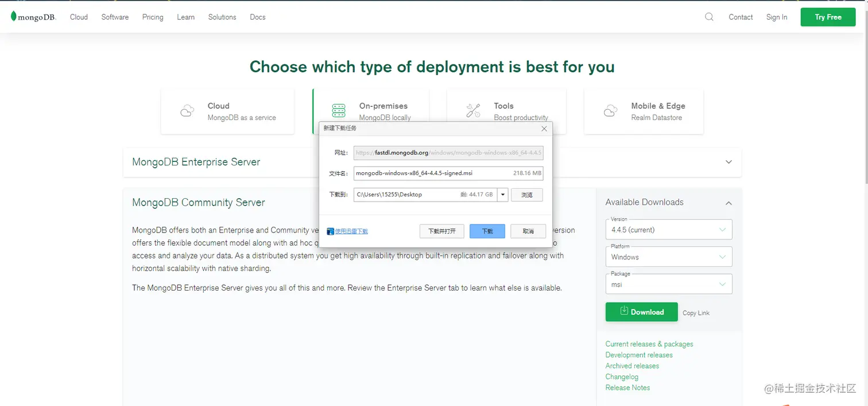
Task: Open the Pricing menu item
Action: coord(153,17)
